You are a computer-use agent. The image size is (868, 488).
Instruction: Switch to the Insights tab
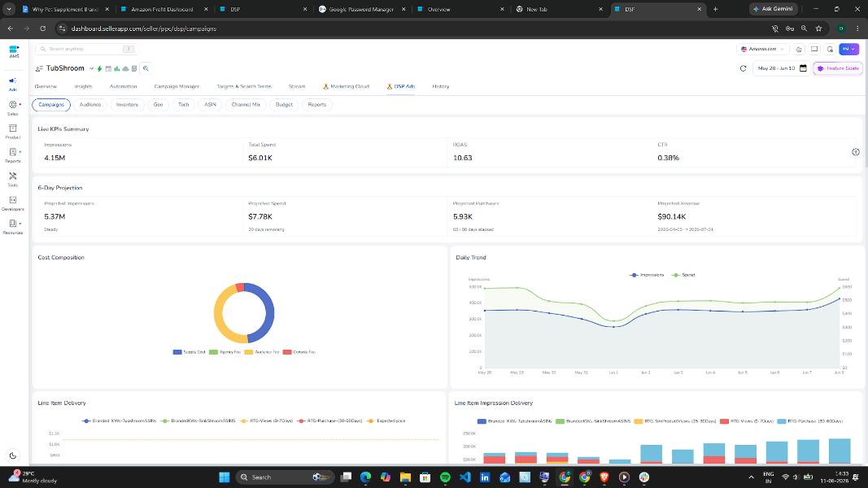(83, 86)
